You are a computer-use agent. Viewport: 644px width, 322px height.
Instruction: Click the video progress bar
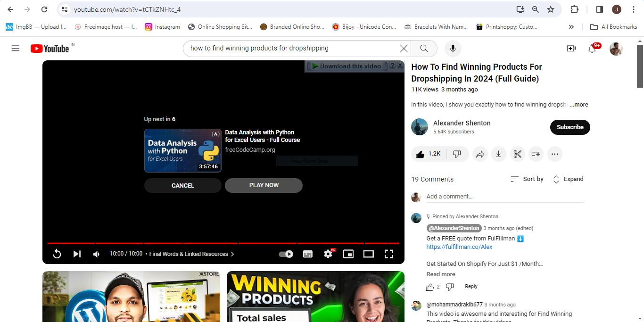pyautogui.click(x=223, y=243)
